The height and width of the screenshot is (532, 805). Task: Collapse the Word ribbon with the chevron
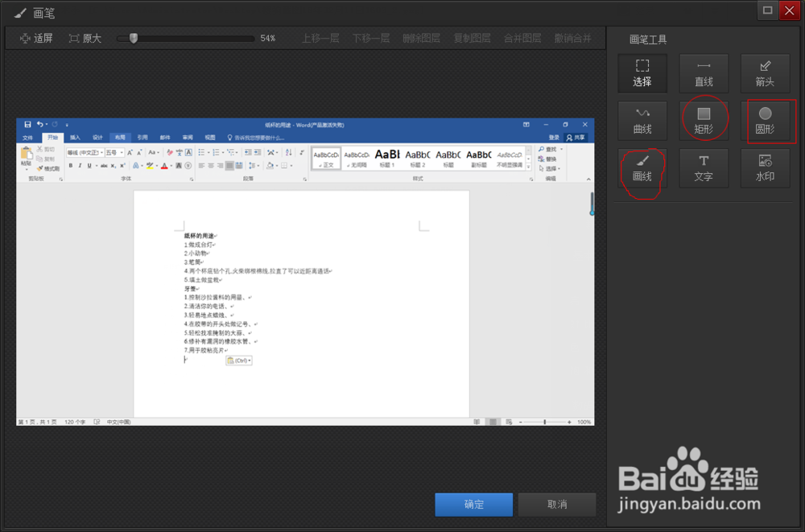588,179
